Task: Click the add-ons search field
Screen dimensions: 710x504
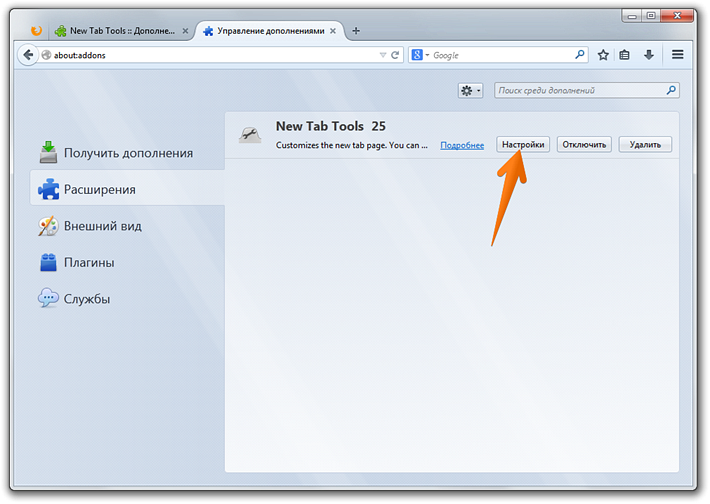Action: pos(587,91)
